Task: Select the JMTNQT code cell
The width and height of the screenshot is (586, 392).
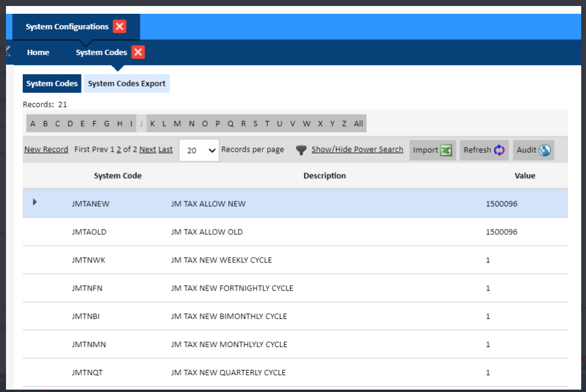Action: pos(87,373)
